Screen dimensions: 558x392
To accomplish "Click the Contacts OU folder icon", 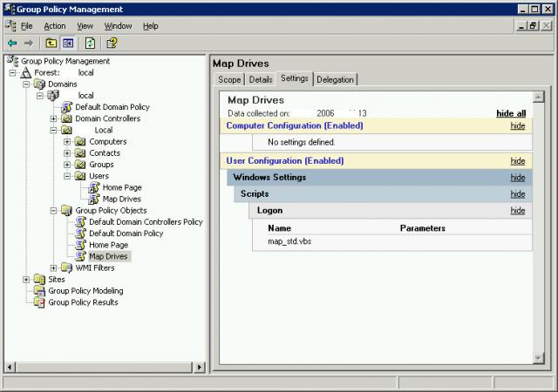I will point(80,153).
